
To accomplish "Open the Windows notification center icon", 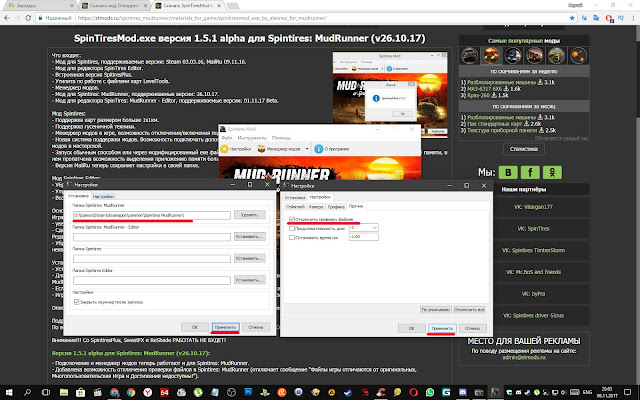I will click(627, 392).
